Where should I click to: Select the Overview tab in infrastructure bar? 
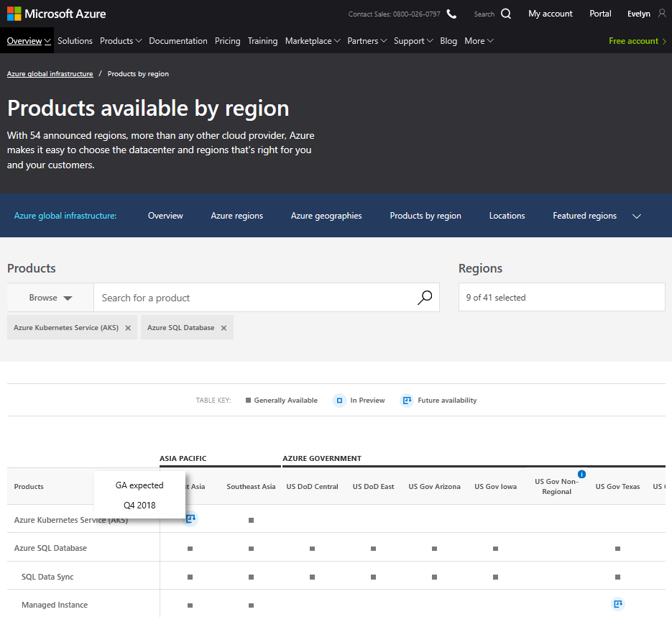(x=165, y=216)
